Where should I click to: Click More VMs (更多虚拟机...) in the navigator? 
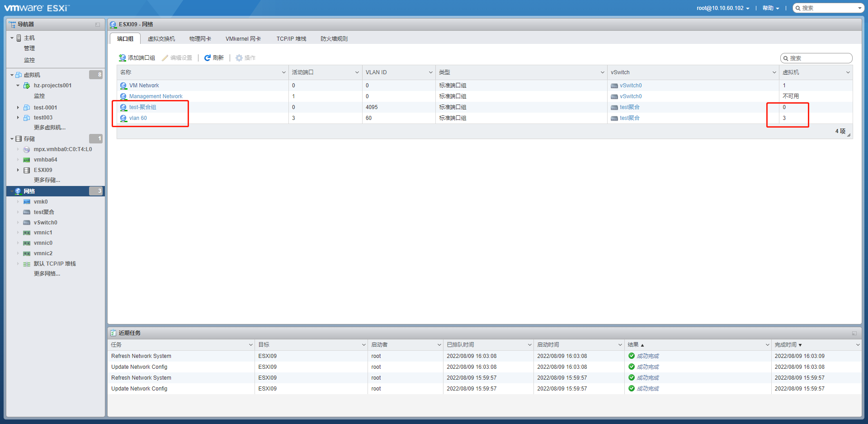[x=50, y=128]
